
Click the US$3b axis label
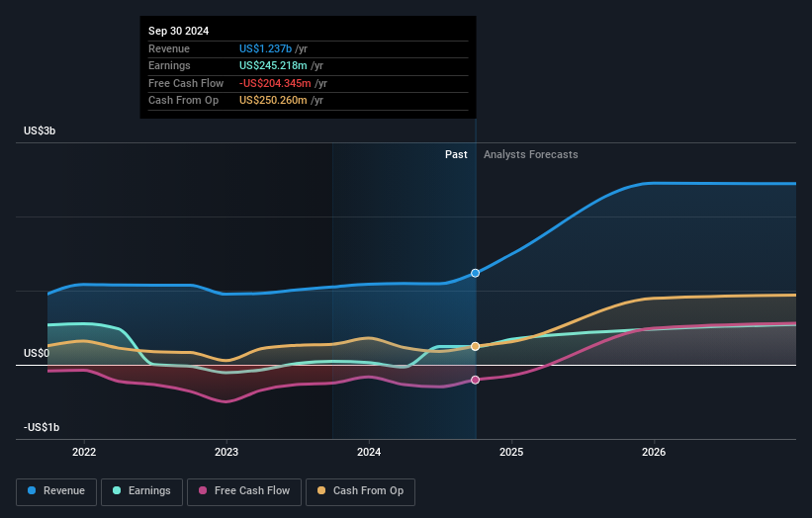click(x=40, y=130)
